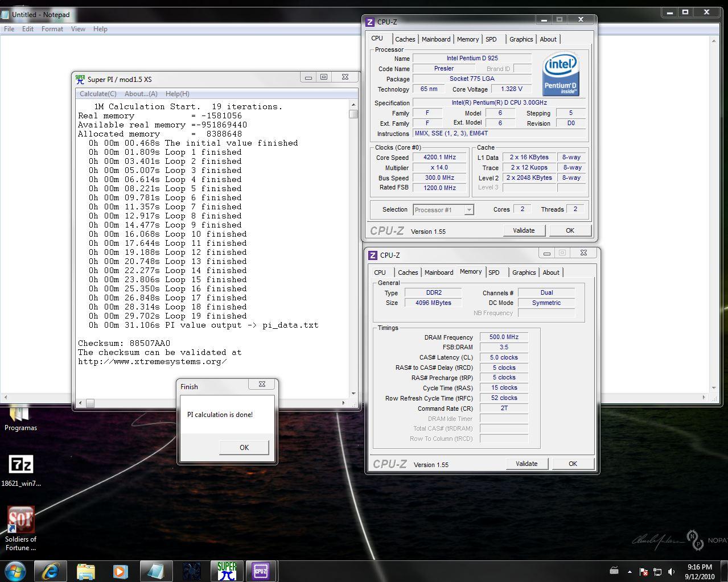Switch to Graphics tab in upper CPU-Z
This screenshot has width=728, height=582.
(x=521, y=39)
